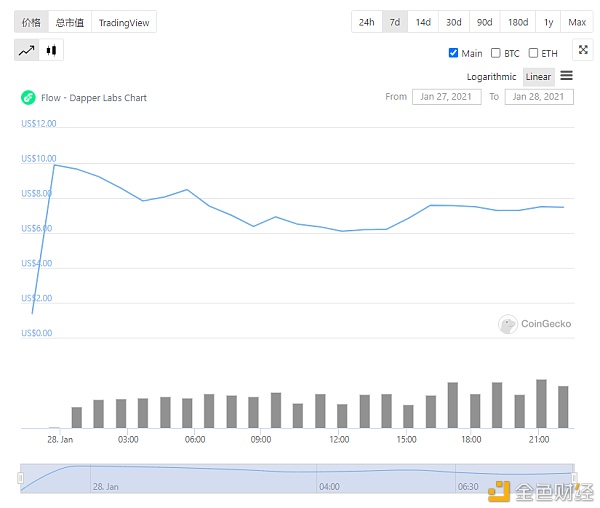Open the TradingView tab
Viewport: 600px width, 508px height.
pyautogui.click(x=123, y=22)
